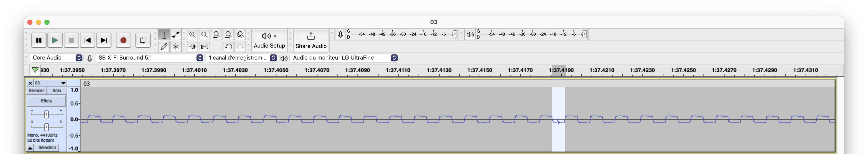Click the track gain slider handle
This screenshot has height=154, width=868.
pyautogui.click(x=47, y=114)
